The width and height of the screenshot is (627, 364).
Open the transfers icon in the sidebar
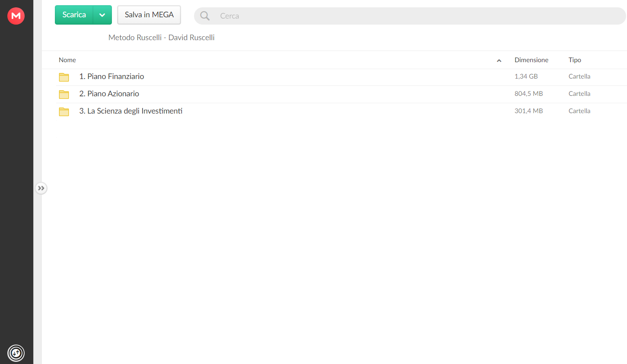16,353
